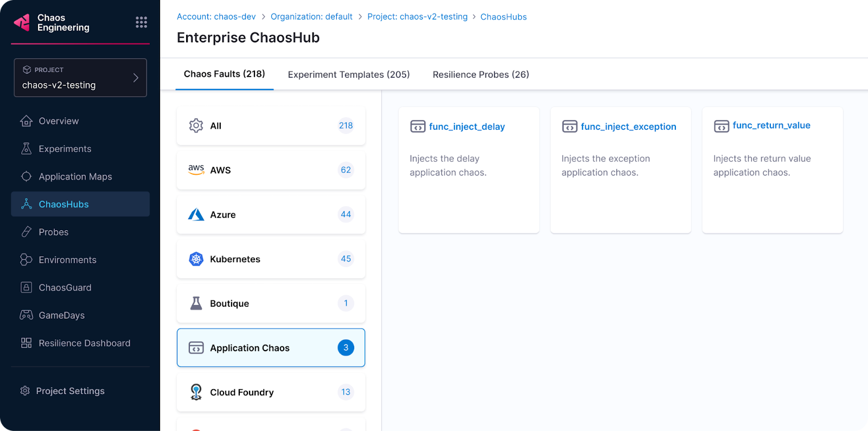Open the module switcher grid icon
Viewport: 868px width, 431px height.
click(x=141, y=22)
